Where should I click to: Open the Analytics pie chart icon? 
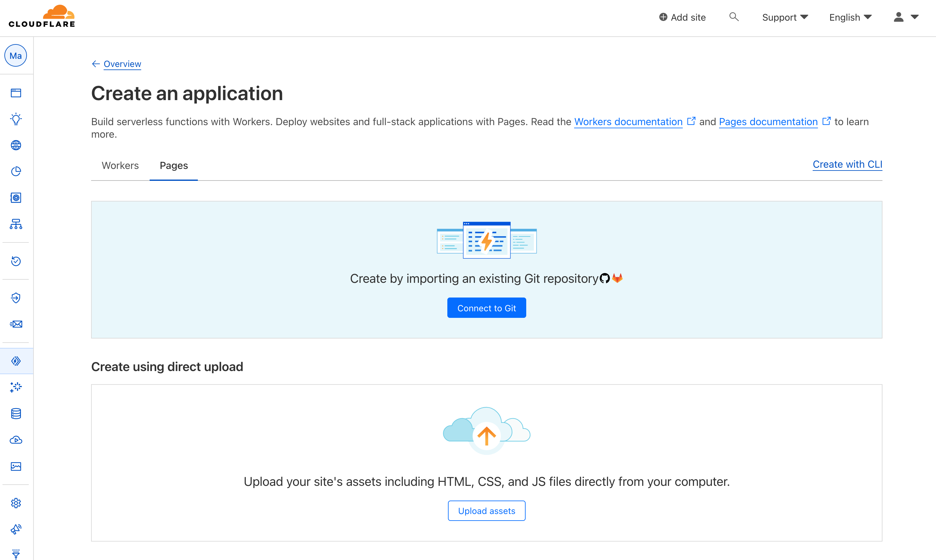point(16,171)
